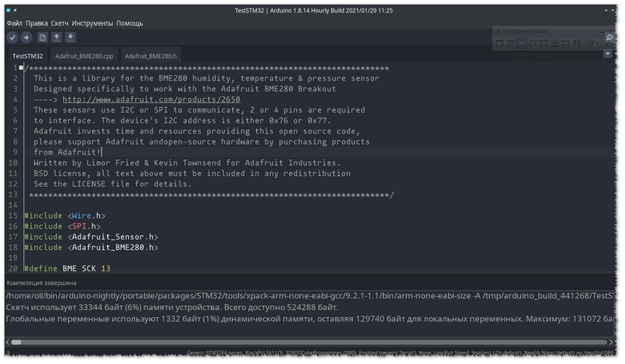Click the pin window icon in title bar
625x364 pixels.
click(23, 11)
